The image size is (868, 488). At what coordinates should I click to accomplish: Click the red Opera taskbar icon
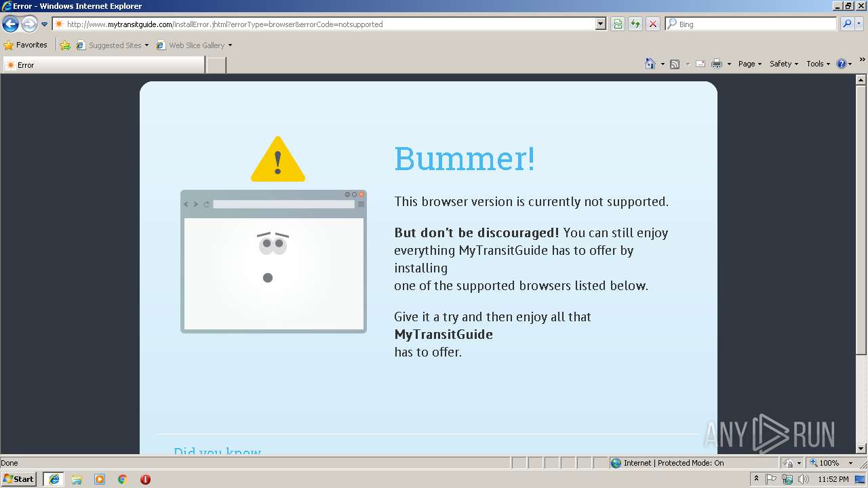[145, 479]
